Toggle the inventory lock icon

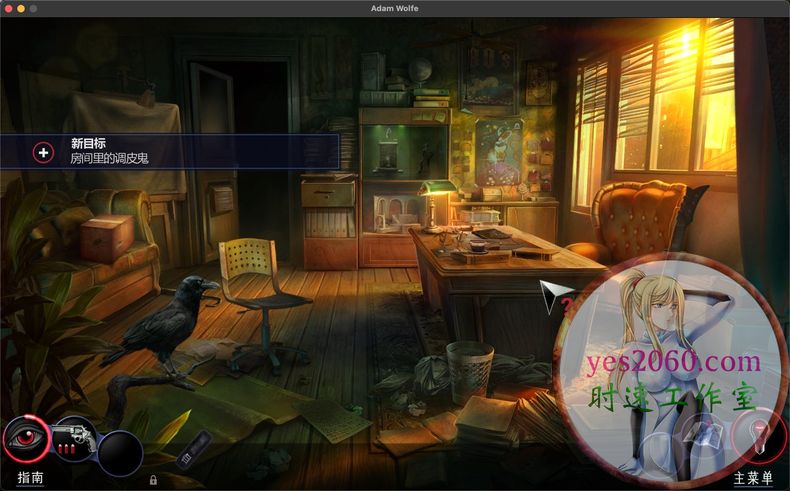pyautogui.click(x=153, y=480)
